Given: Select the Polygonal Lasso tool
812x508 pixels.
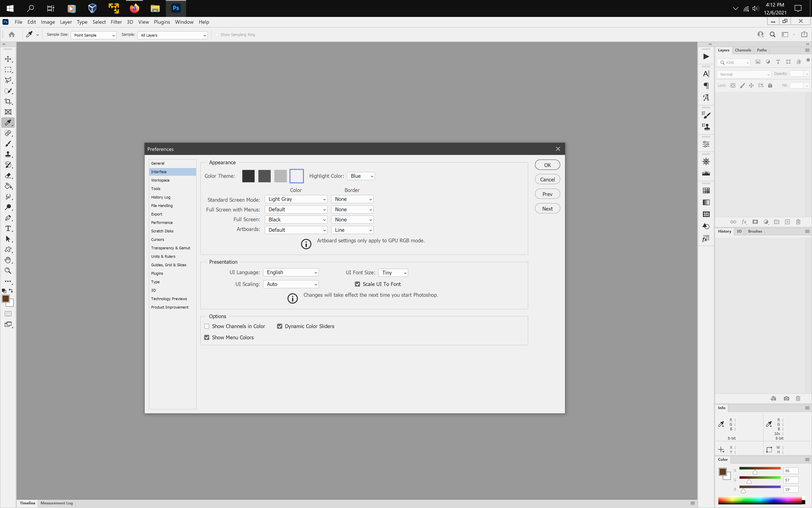Looking at the screenshot, I should pos(8,80).
